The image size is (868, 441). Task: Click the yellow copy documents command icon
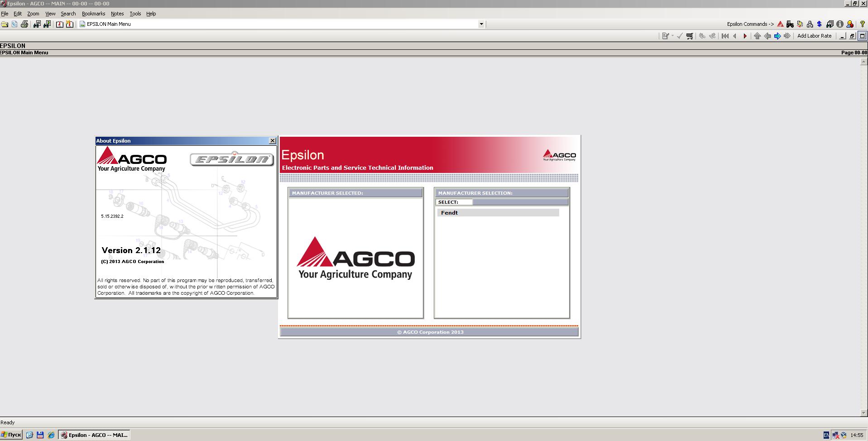(x=800, y=24)
